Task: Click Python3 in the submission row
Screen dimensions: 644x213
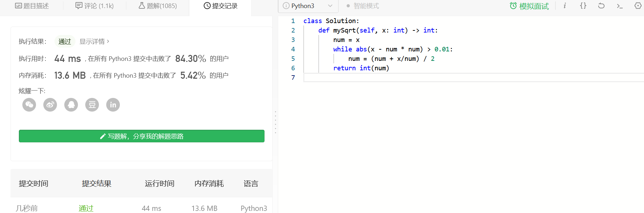Action: (x=254, y=208)
